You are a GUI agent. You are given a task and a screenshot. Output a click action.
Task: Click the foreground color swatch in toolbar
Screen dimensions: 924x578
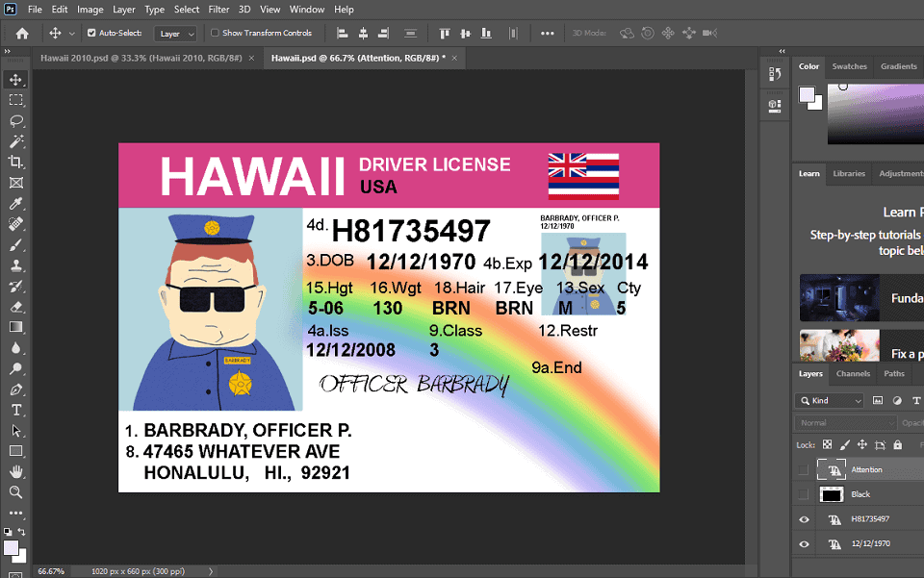11,548
